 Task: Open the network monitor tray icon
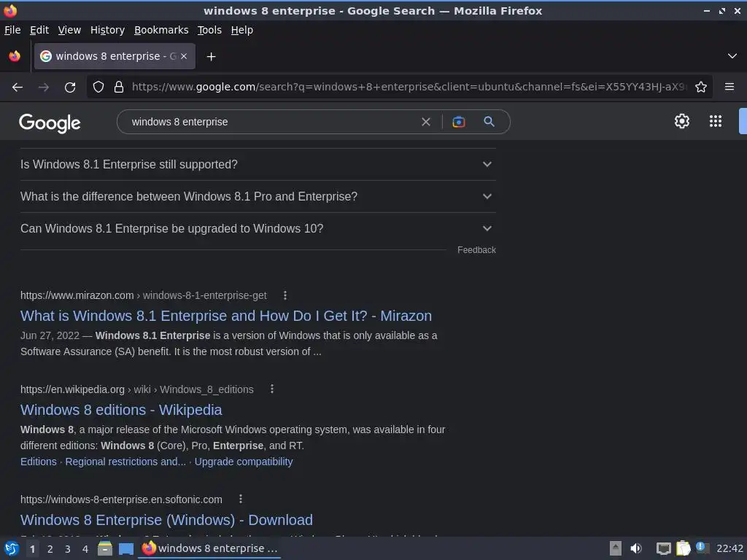663,548
